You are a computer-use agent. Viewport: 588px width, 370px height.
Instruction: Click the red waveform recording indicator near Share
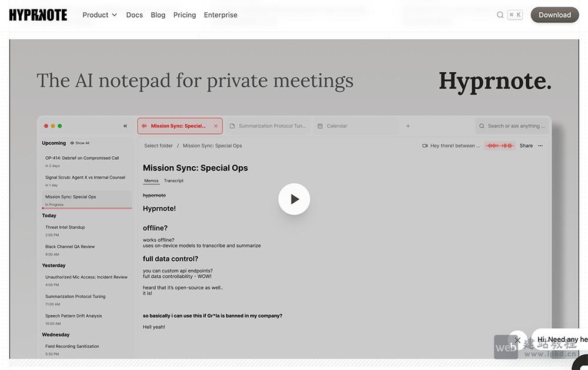(x=499, y=145)
